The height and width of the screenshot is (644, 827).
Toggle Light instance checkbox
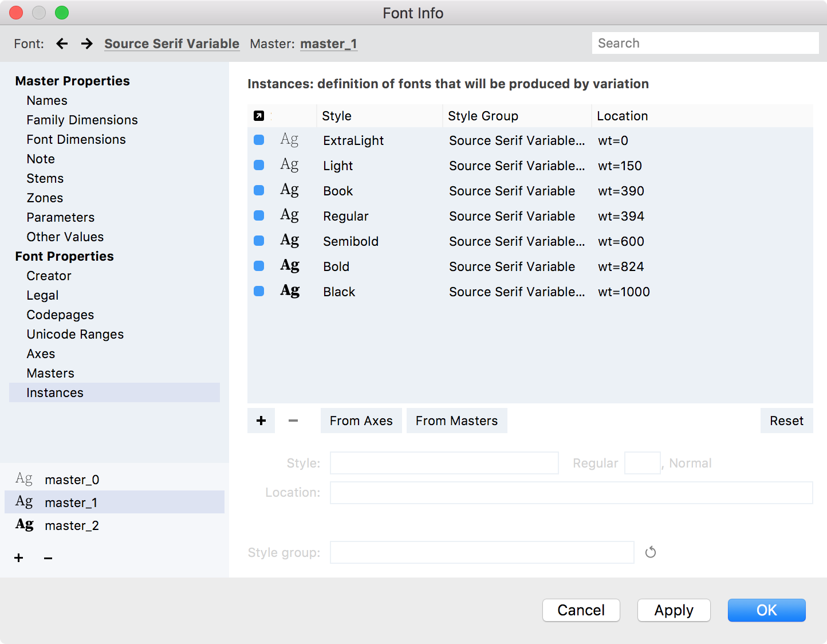point(259,165)
